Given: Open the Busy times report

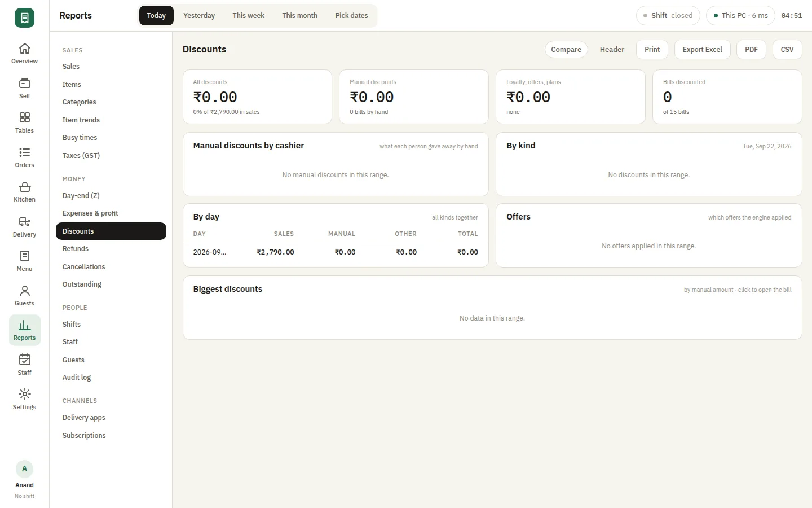Looking at the screenshot, I should point(111,138).
